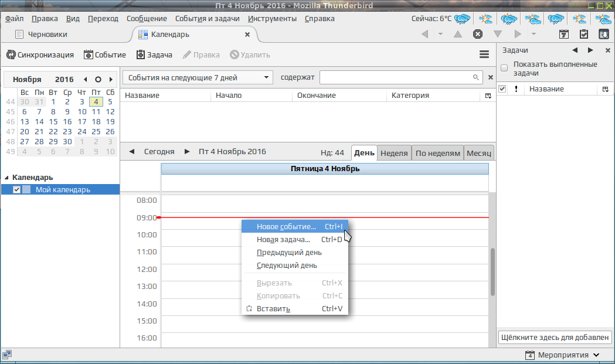
Task: Open the hamburger application menu
Action: pos(484,55)
